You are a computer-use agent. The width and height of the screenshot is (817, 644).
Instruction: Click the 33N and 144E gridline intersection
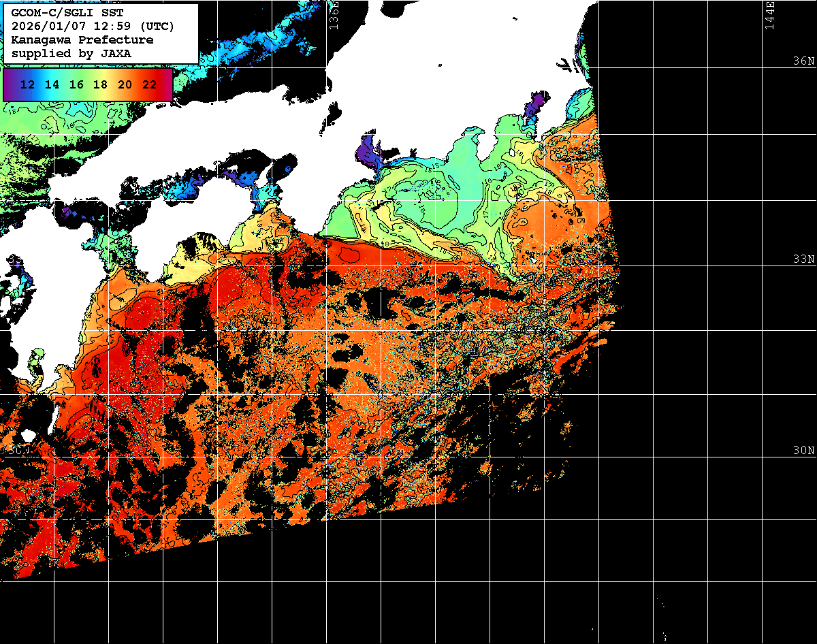coord(762,266)
